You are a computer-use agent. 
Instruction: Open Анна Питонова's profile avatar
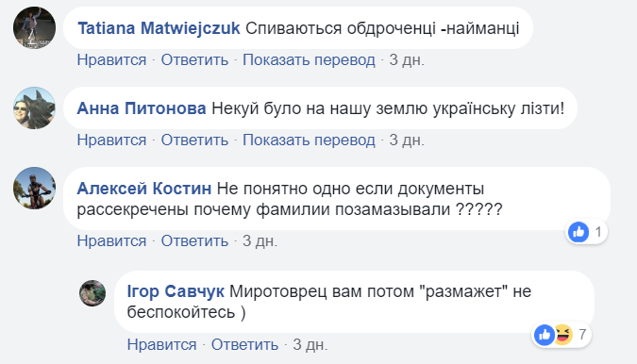tap(35, 108)
